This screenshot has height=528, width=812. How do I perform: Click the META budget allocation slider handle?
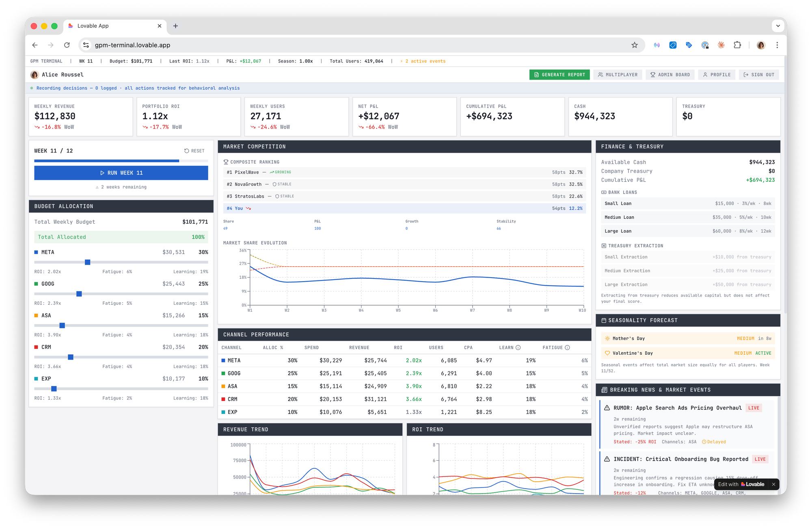point(87,262)
